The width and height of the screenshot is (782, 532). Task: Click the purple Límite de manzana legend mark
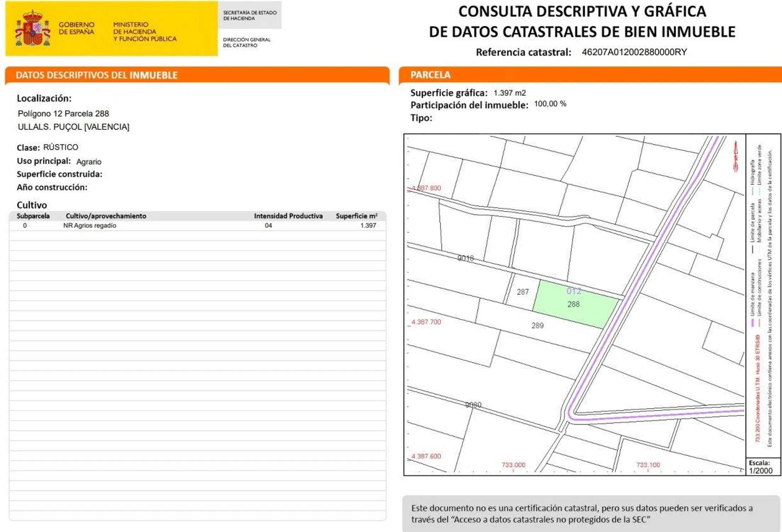752,323
